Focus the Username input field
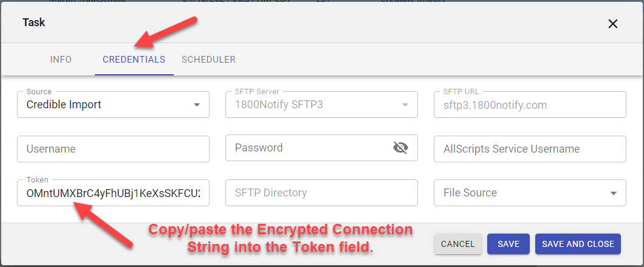644x267 pixels. click(113, 149)
